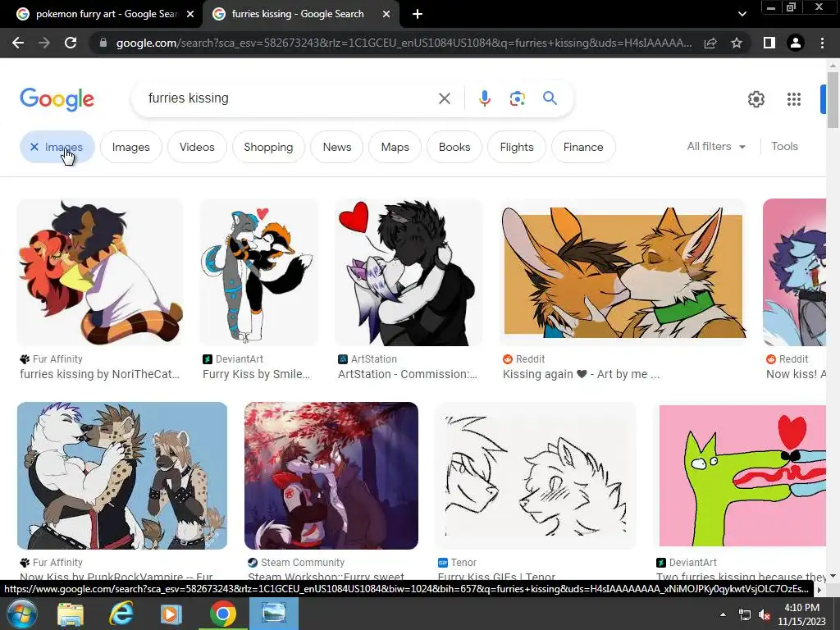Image resolution: width=840 pixels, height=630 pixels.
Task: Go back to previous page
Action: point(18,43)
